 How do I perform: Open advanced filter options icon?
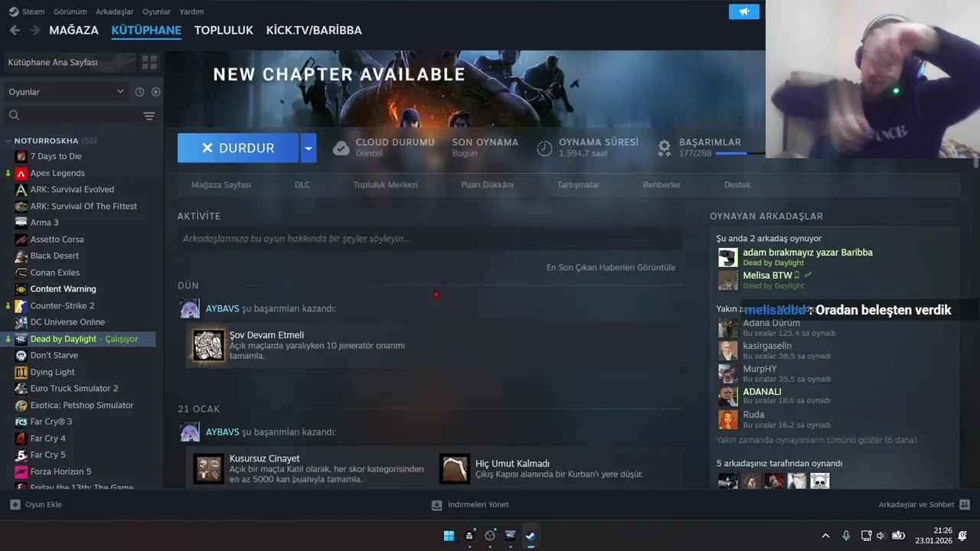click(149, 116)
